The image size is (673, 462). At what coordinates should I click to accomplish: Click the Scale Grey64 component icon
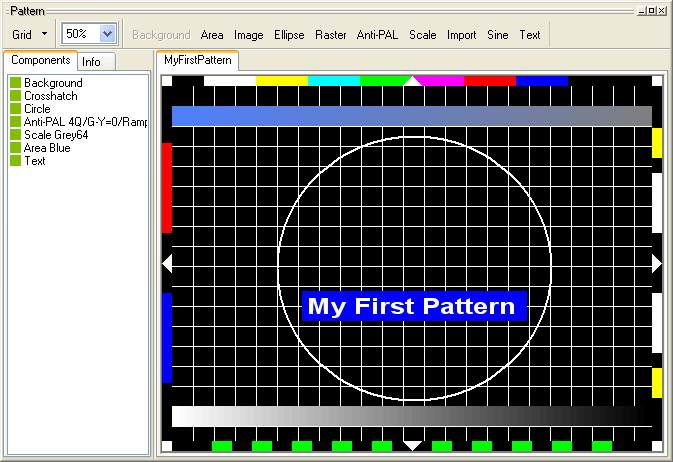(16, 135)
